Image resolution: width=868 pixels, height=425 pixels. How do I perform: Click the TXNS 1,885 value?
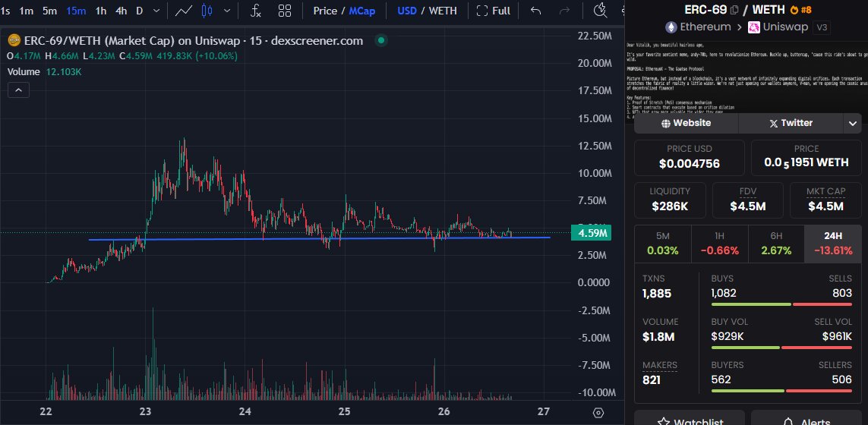(657, 293)
